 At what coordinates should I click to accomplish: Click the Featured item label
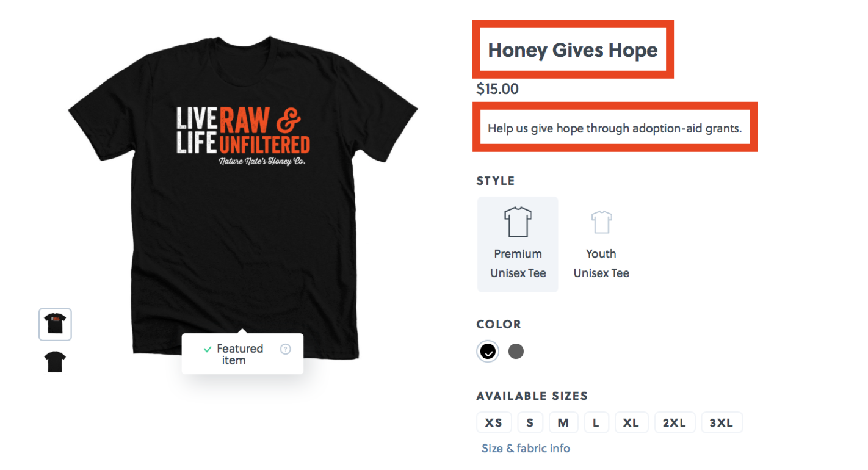point(242,354)
